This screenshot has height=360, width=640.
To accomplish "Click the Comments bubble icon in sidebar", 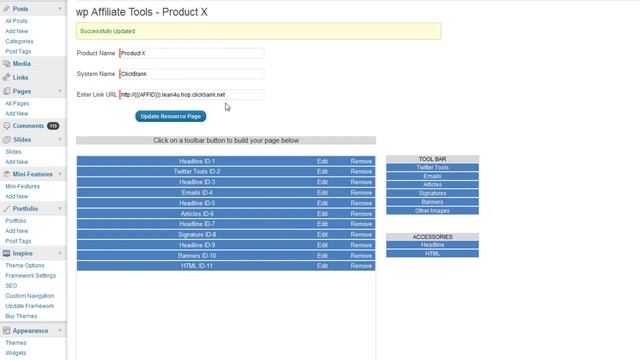I will [x=7, y=126].
